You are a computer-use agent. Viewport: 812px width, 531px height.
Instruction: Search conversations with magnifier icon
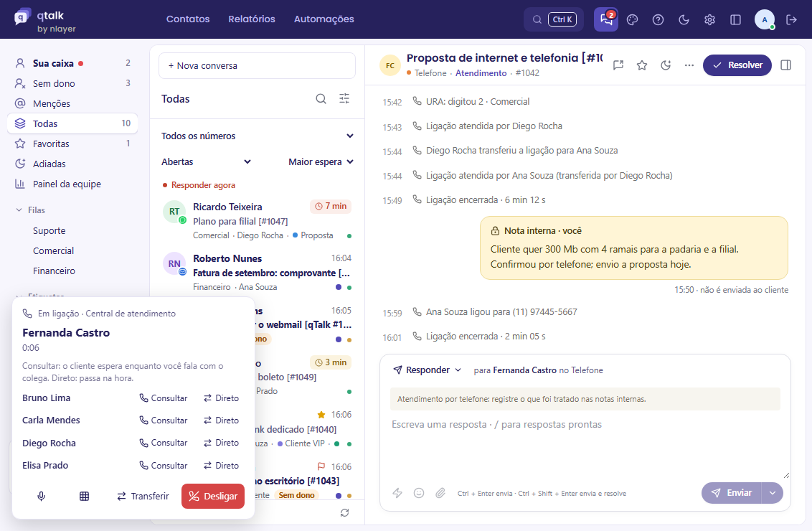pos(321,98)
